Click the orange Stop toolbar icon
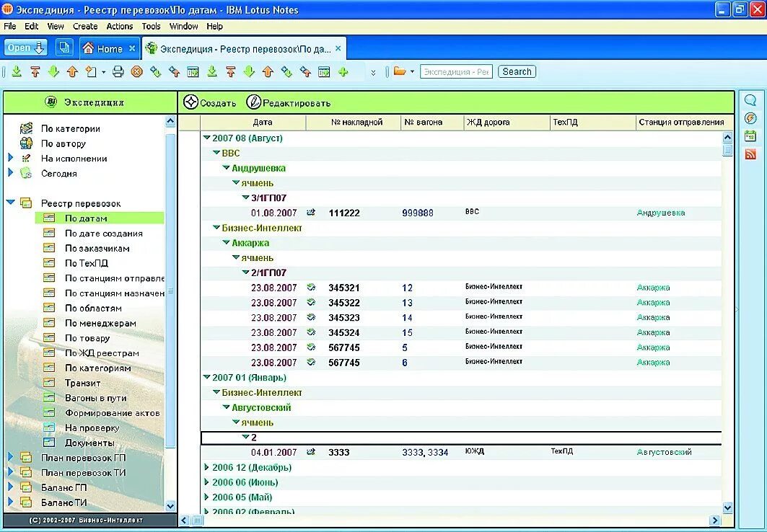 click(x=137, y=72)
